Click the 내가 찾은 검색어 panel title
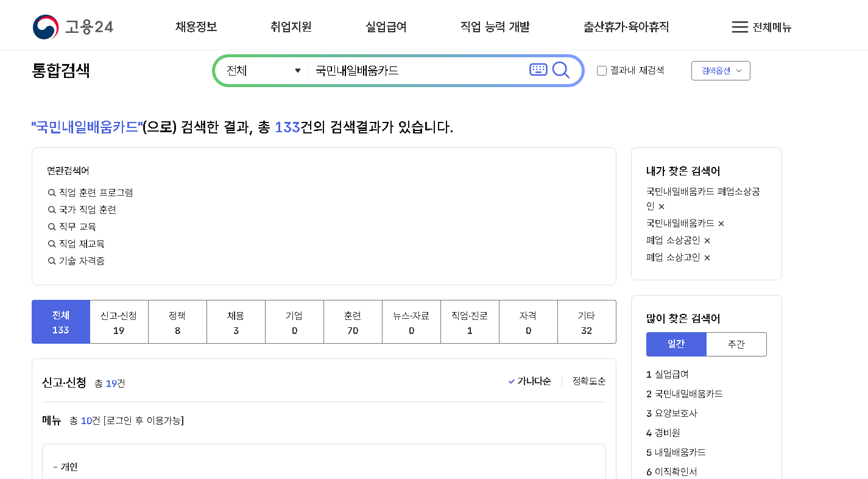Image resolution: width=868 pixels, height=479 pixels. coord(683,171)
